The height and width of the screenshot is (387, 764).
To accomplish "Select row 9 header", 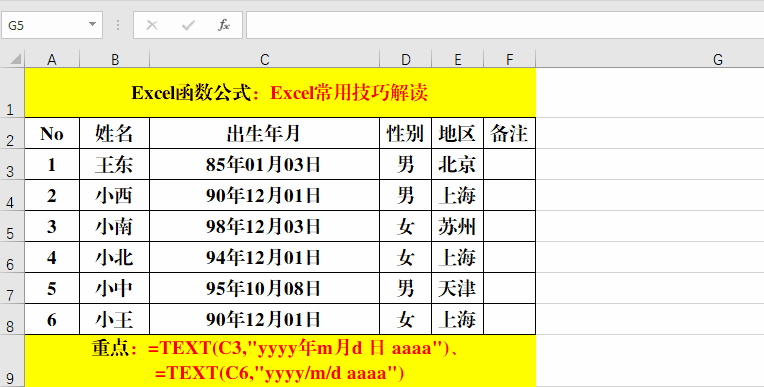I will click(12, 361).
